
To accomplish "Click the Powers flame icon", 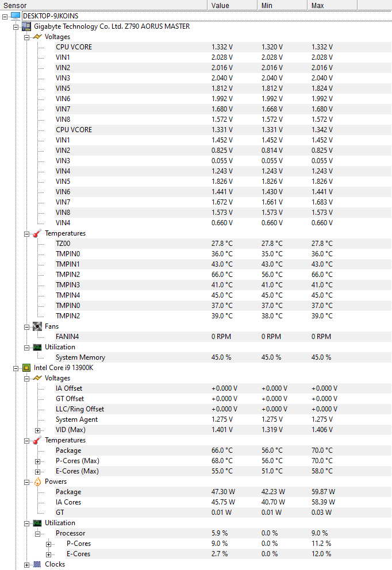I will (37, 482).
